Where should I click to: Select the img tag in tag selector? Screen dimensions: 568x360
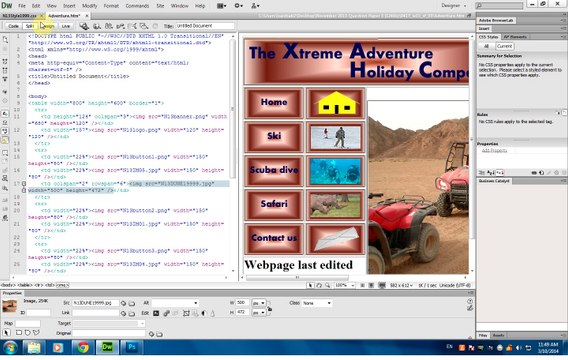[63, 285]
